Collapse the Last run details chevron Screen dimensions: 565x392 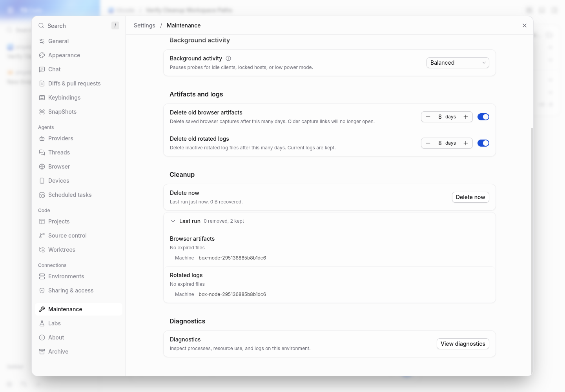[173, 221]
